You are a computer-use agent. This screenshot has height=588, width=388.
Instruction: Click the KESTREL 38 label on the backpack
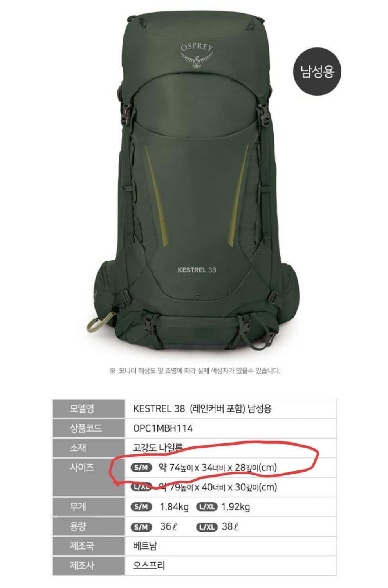coord(197,270)
